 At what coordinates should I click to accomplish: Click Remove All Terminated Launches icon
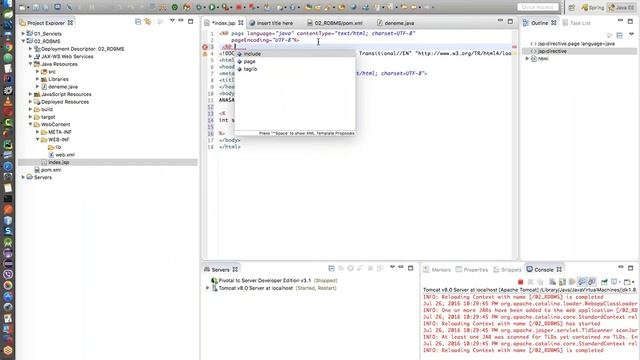(540, 282)
